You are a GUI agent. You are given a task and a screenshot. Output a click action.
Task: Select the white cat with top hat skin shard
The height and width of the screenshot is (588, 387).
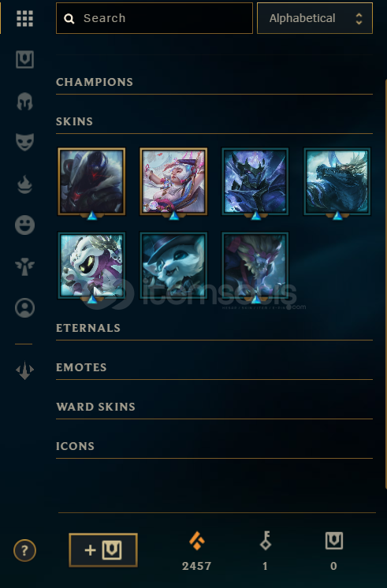[x=173, y=266]
